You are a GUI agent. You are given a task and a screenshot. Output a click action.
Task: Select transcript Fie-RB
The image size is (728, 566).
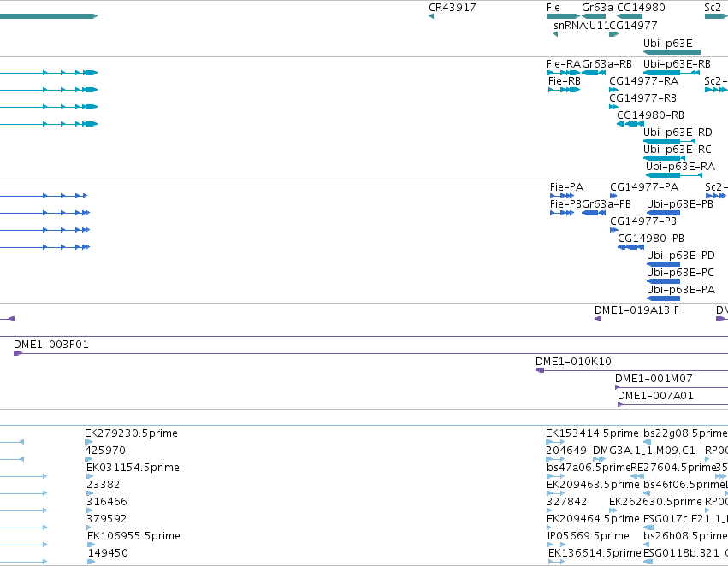(x=564, y=90)
